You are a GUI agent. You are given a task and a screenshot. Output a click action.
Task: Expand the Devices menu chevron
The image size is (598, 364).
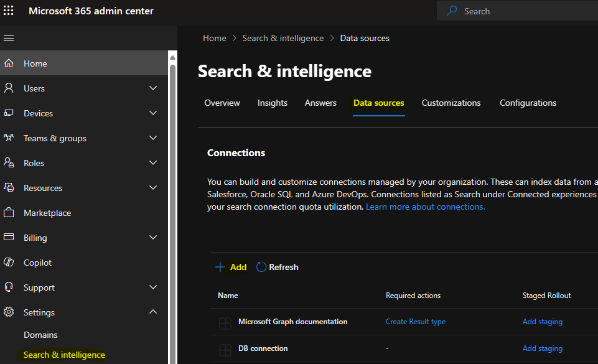coord(153,113)
